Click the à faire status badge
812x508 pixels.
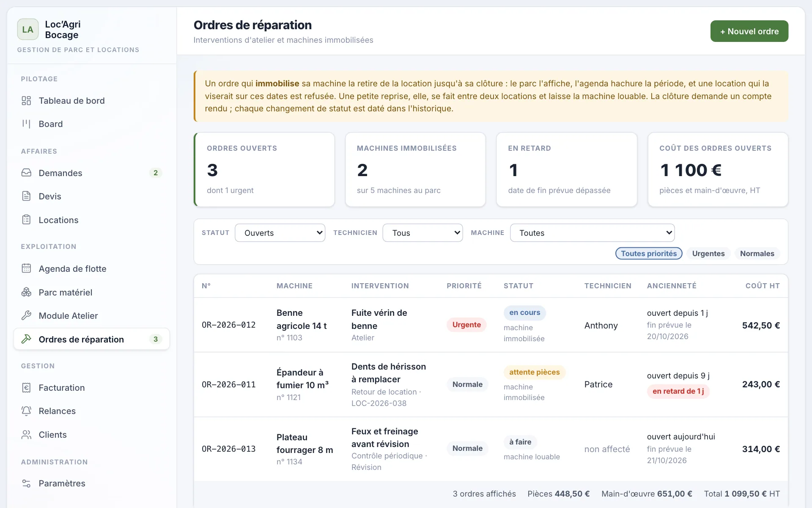[x=520, y=442]
